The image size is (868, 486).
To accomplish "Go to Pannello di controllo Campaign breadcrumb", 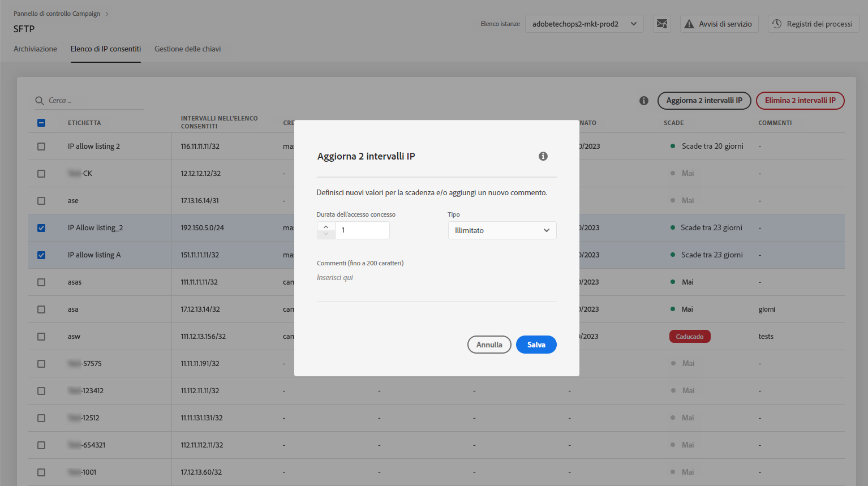I will tap(57, 14).
